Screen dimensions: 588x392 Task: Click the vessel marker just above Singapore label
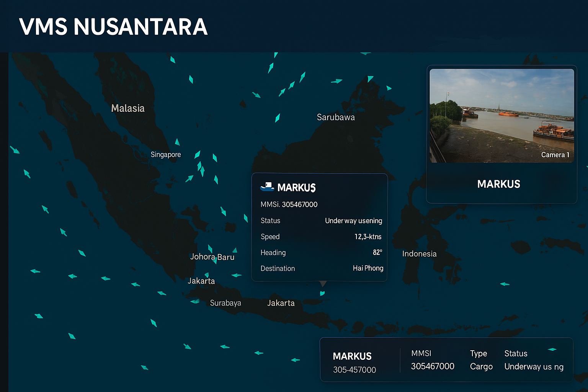pyautogui.click(x=177, y=142)
